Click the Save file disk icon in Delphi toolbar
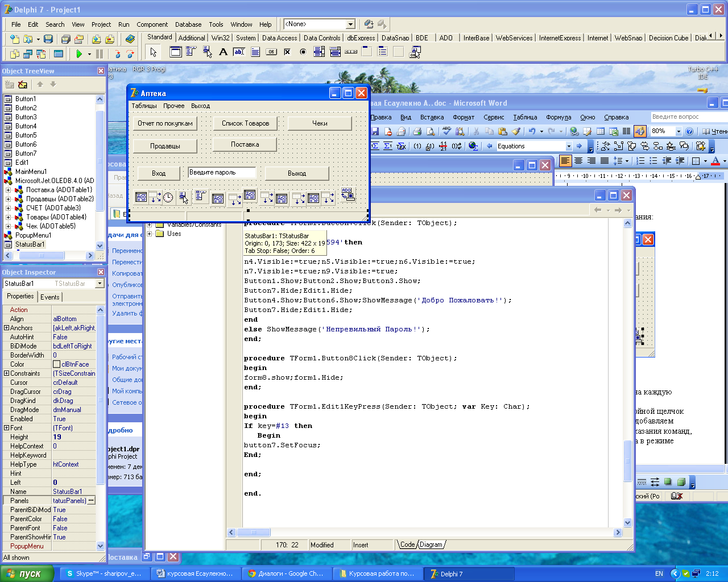 click(48, 39)
